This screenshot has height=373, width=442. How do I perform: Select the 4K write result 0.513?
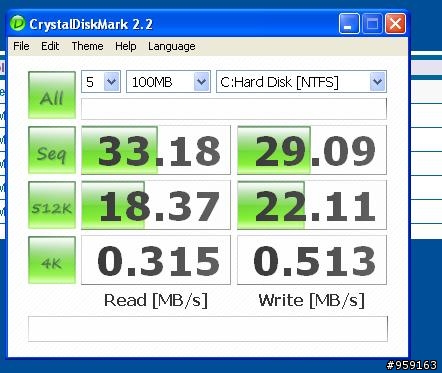[x=312, y=260]
